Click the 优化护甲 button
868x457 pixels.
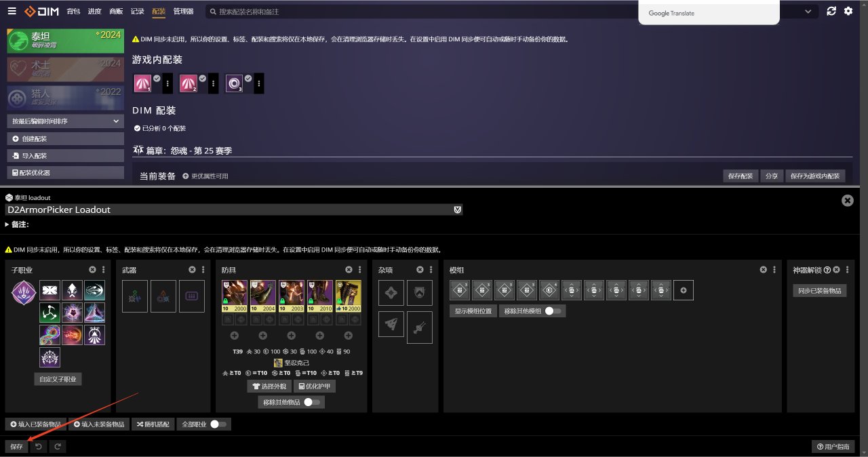314,386
